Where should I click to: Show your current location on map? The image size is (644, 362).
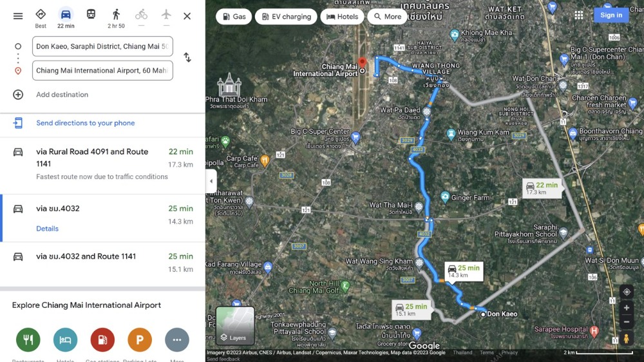pyautogui.click(x=627, y=292)
